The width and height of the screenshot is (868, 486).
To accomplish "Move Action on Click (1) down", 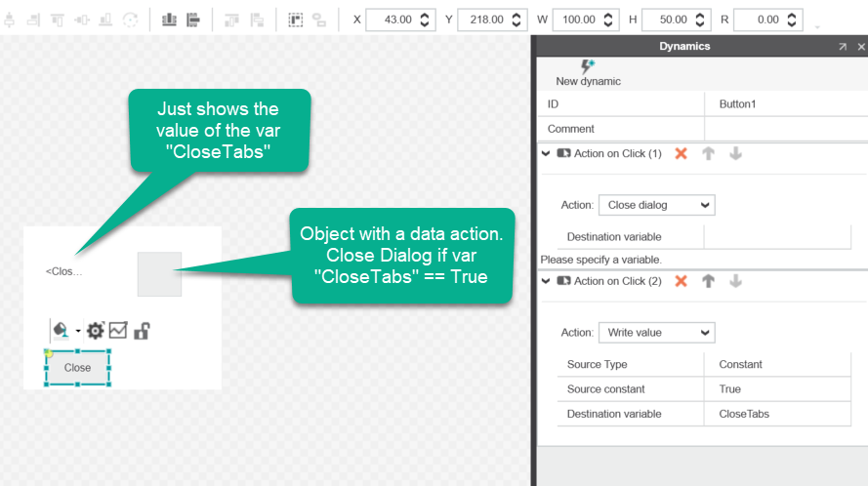I will (736, 154).
